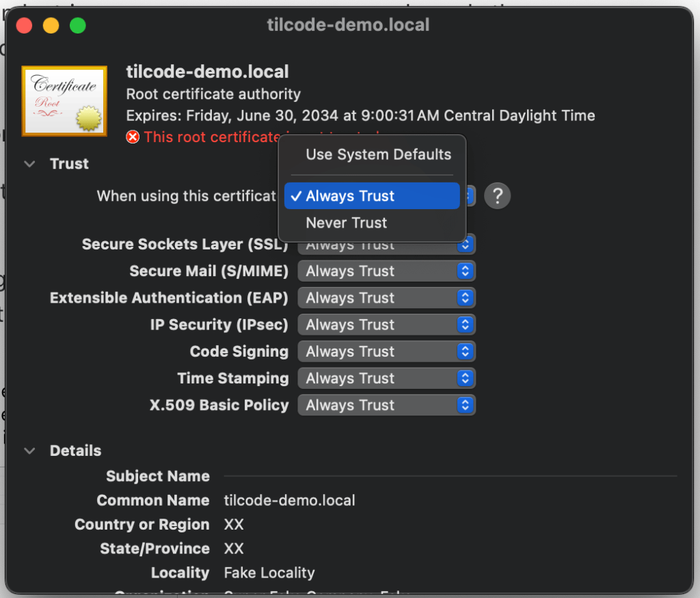
Task: Click the Fake Locality value text
Action: tap(269, 573)
